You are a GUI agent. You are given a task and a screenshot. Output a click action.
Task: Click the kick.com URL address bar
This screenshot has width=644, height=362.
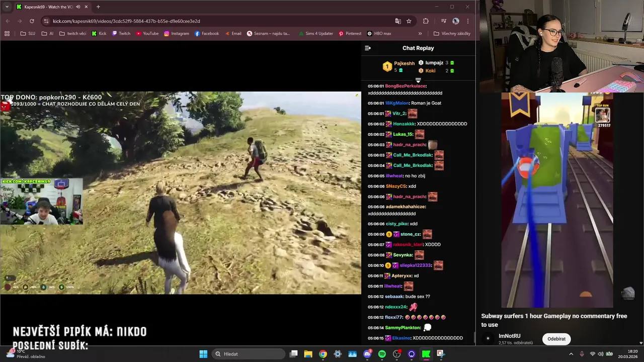(x=216, y=21)
